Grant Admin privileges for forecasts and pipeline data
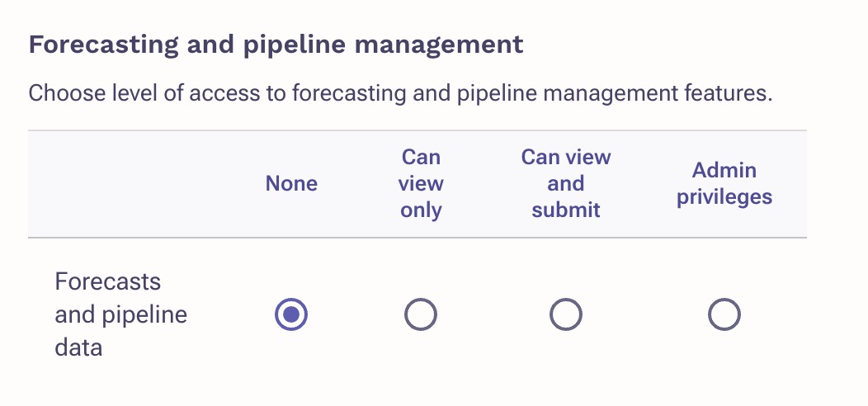This screenshot has height=406, width=868. tap(724, 314)
